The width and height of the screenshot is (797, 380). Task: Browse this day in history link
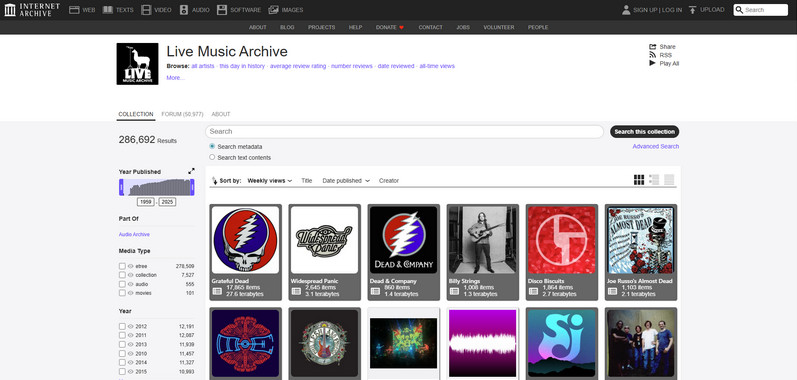(x=242, y=66)
